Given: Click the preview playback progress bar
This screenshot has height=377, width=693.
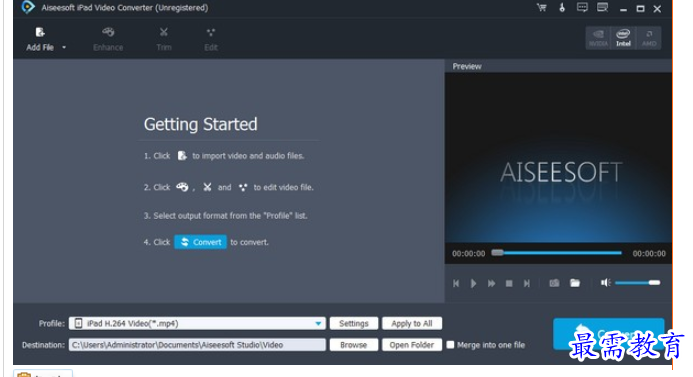Looking at the screenshot, I should click(557, 253).
